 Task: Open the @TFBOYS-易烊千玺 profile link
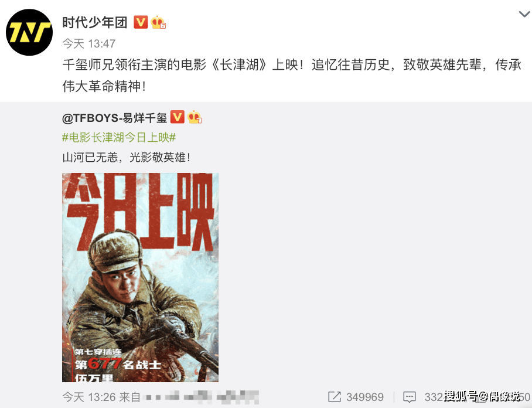(114, 118)
